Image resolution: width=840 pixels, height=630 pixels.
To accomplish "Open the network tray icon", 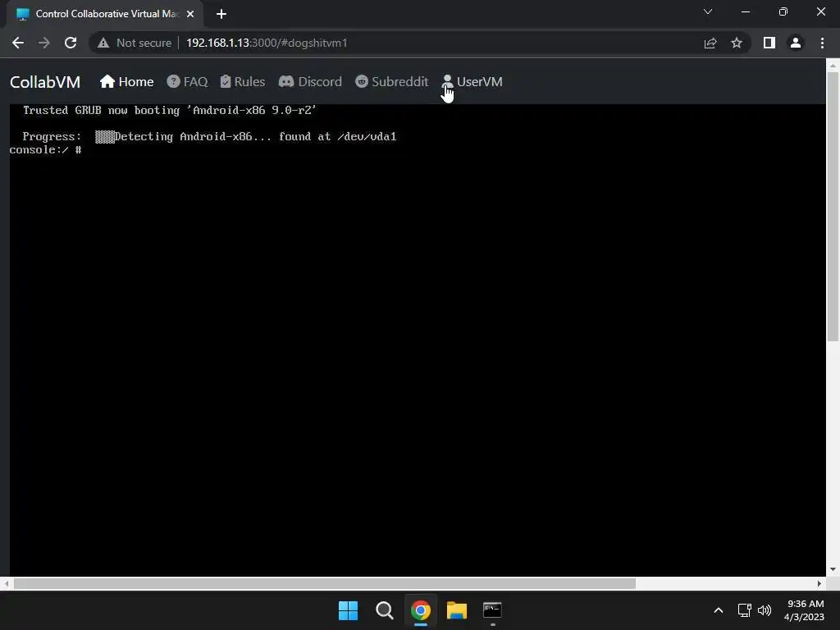I will tap(744, 610).
